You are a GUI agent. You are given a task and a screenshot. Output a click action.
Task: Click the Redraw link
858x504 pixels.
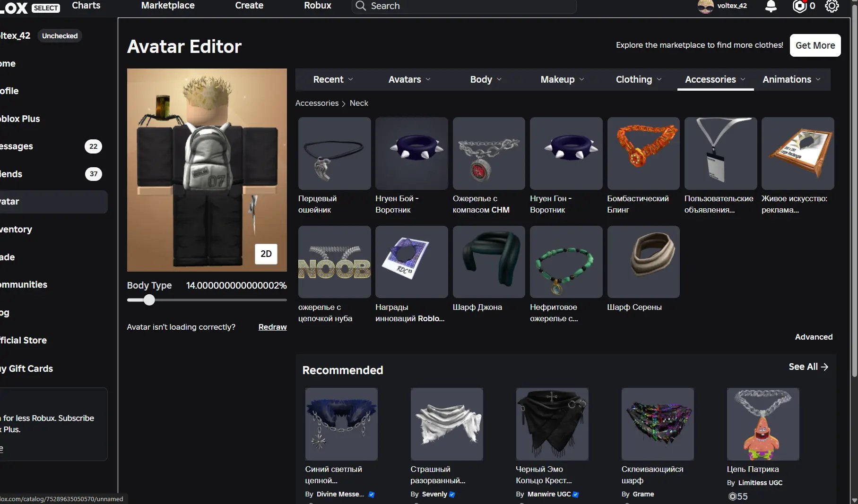(272, 327)
